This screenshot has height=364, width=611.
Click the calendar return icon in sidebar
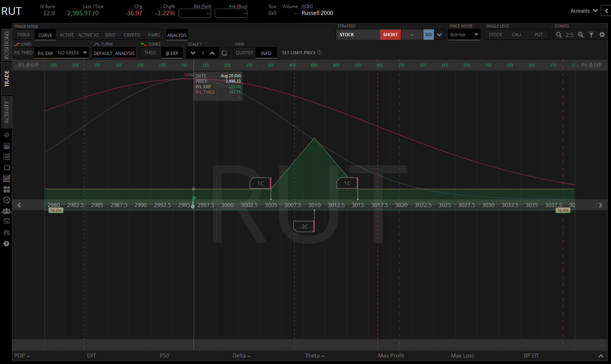7,221
